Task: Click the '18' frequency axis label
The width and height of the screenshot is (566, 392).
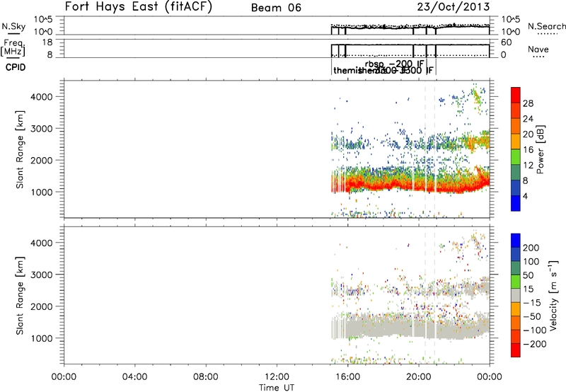Action: click(x=47, y=42)
